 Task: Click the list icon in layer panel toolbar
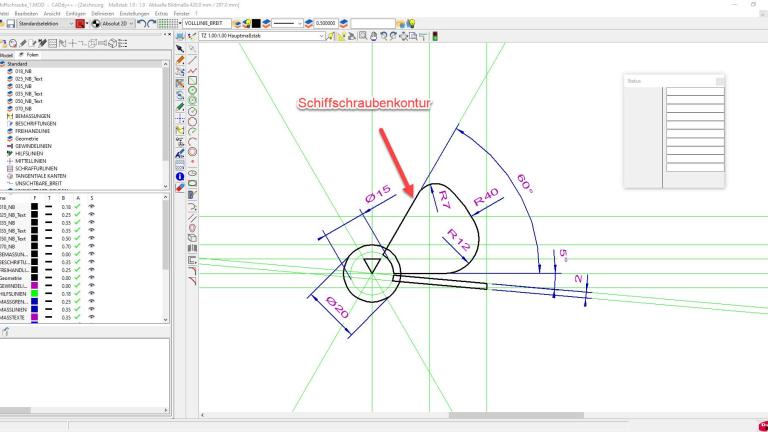122,43
